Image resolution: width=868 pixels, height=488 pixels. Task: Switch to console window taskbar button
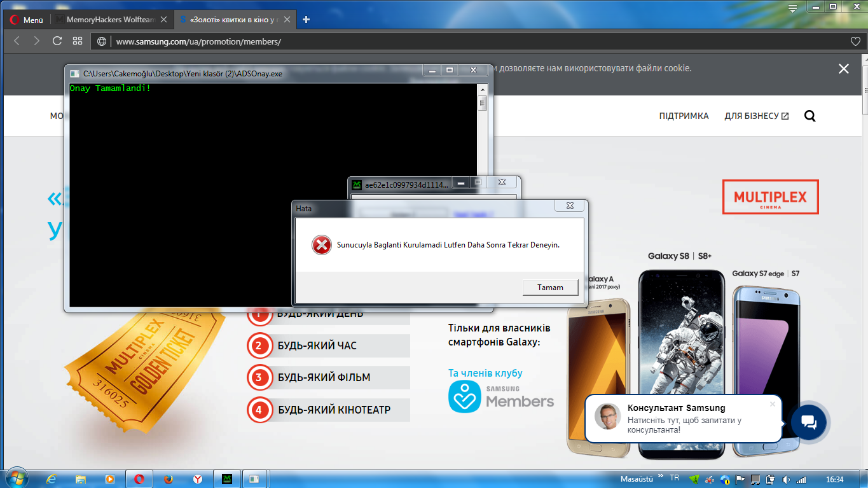click(x=255, y=479)
